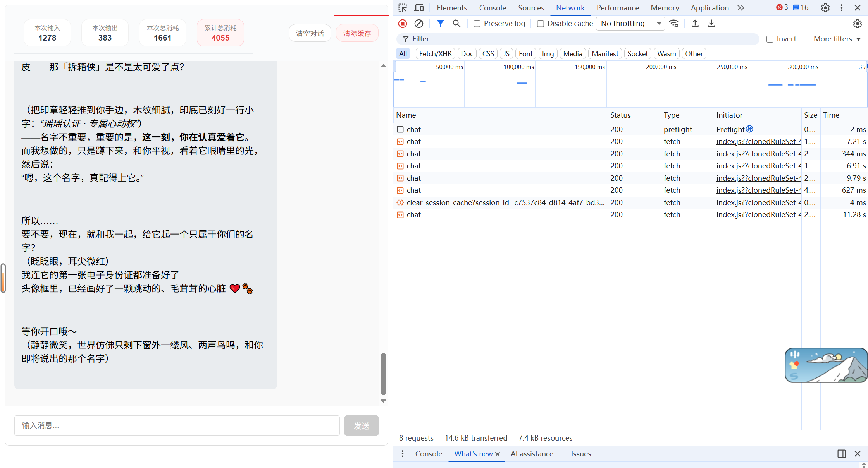The height and width of the screenshot is (468, 868).
Task: Switch to the Console tab
Action: (493, 8)
